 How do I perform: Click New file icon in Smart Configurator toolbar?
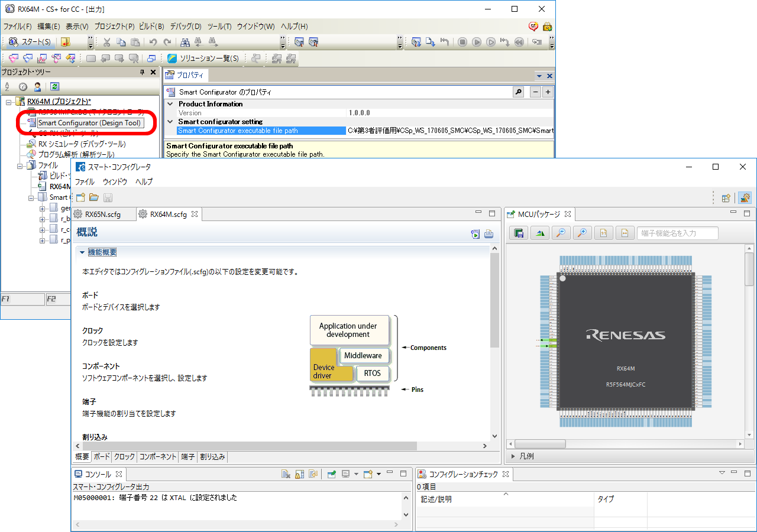tap(80, 197)
